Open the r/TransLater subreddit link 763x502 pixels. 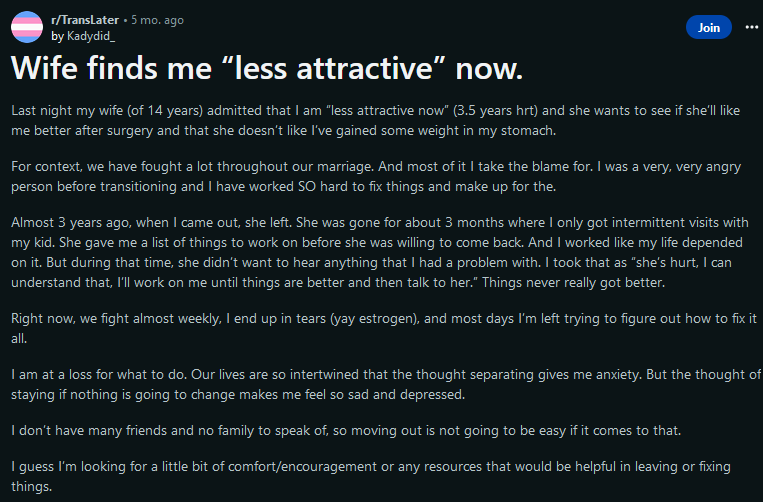(x=84, y=21)
